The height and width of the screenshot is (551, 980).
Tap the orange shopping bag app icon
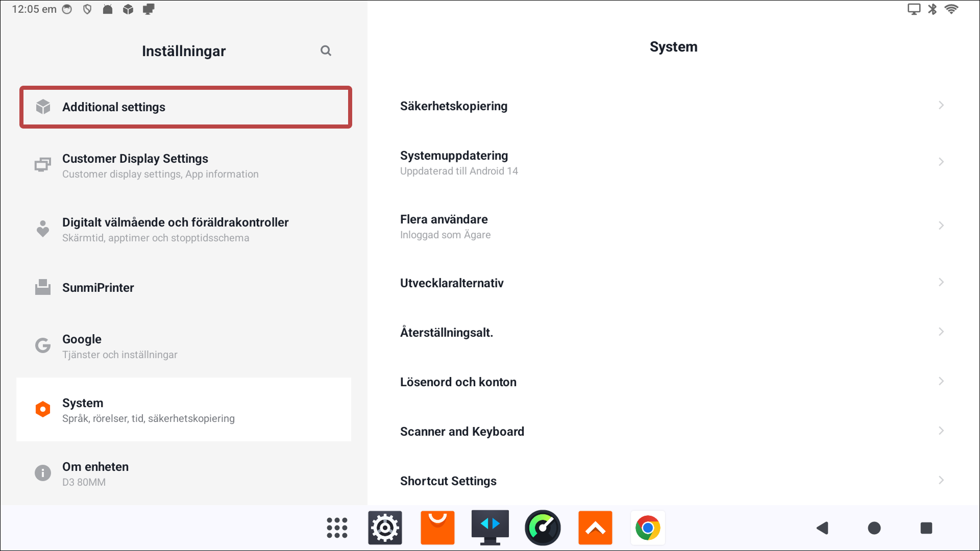coord(437,528)
